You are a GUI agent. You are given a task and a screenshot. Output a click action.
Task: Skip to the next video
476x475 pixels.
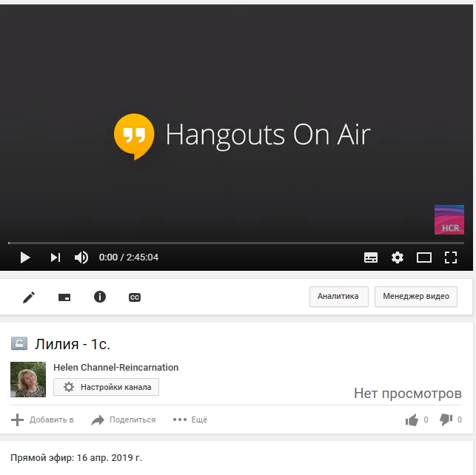click(x=56, y=257)
